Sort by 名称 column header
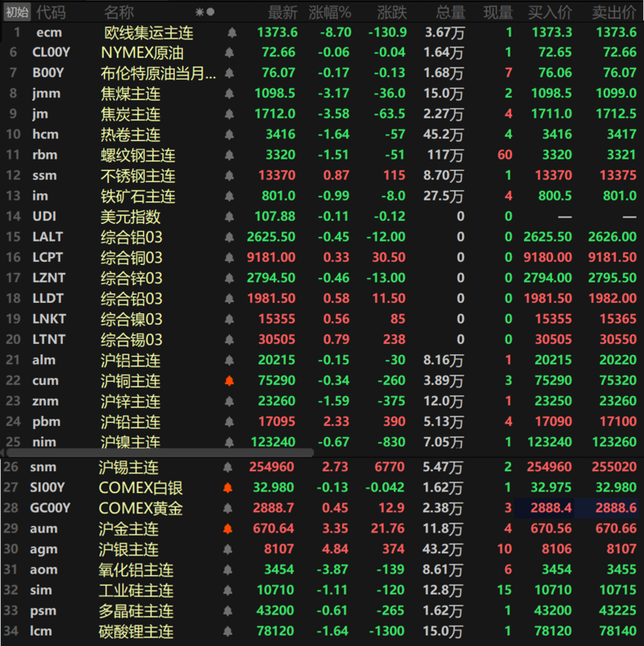 click(119, 12)
